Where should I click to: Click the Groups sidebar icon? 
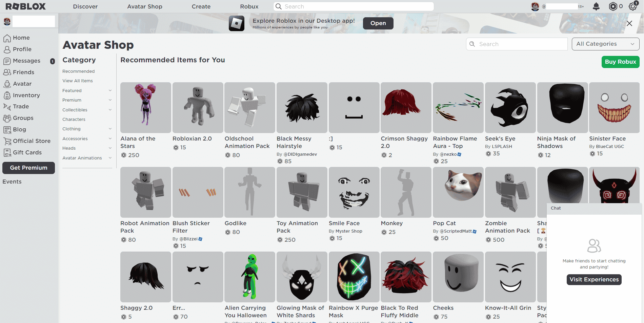tap(7, 118)
